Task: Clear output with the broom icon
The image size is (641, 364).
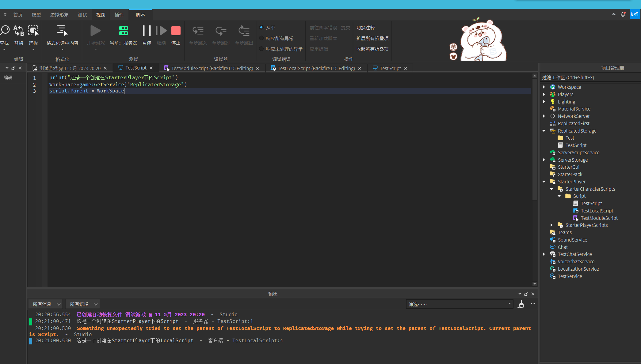Action: tap(521, 304)
